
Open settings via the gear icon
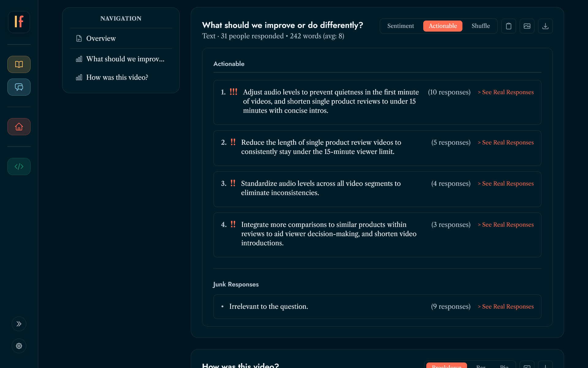pos(19,346)
